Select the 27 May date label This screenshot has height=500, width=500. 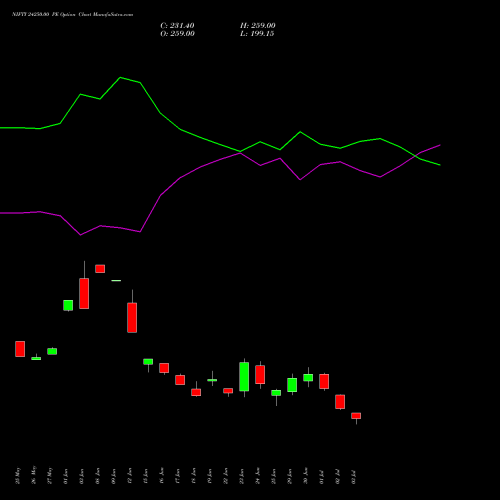[50, 476]
